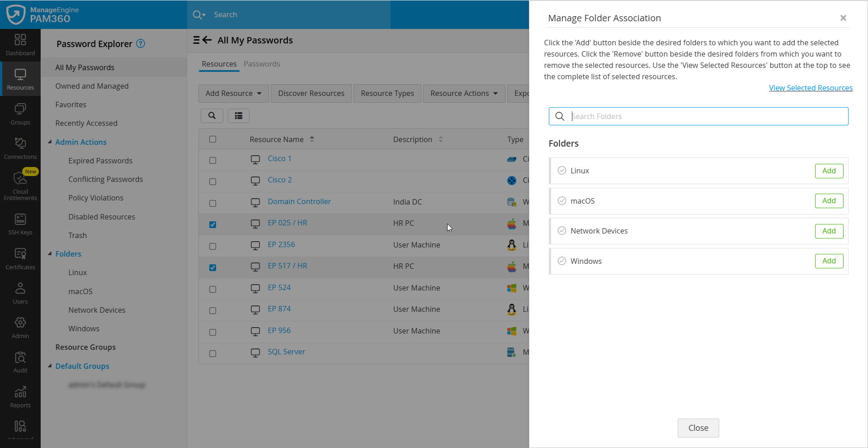Open the Audit section icon
Viewport: 868px width, 448px height.
[20, 362]
